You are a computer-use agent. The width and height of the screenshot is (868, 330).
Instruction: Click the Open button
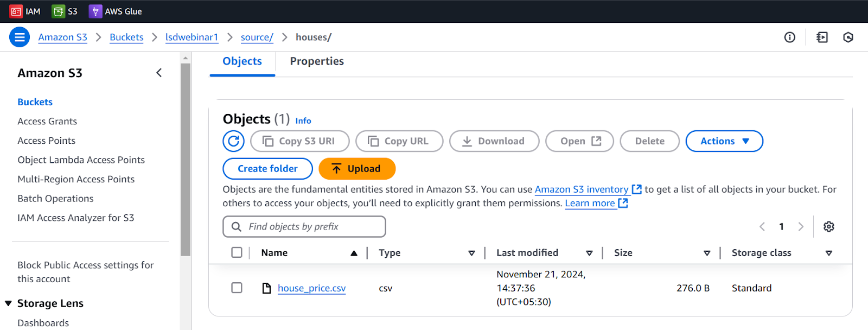[579, 141]
